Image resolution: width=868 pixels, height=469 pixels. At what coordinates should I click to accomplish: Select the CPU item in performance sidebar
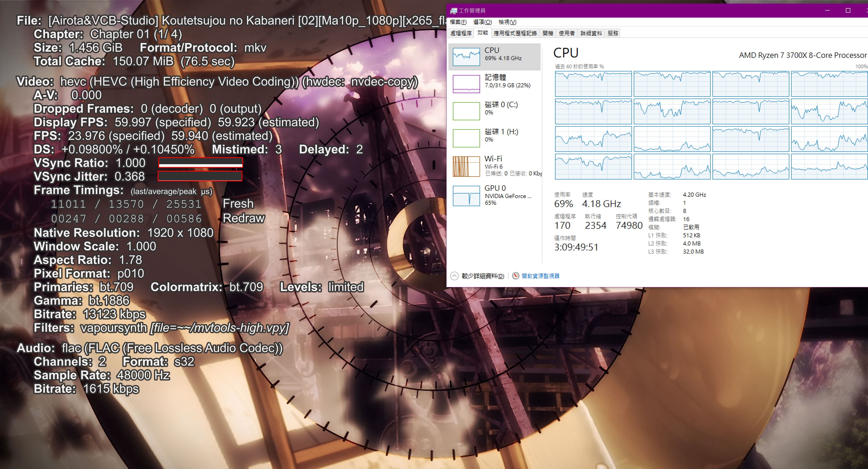coord(494,57)
